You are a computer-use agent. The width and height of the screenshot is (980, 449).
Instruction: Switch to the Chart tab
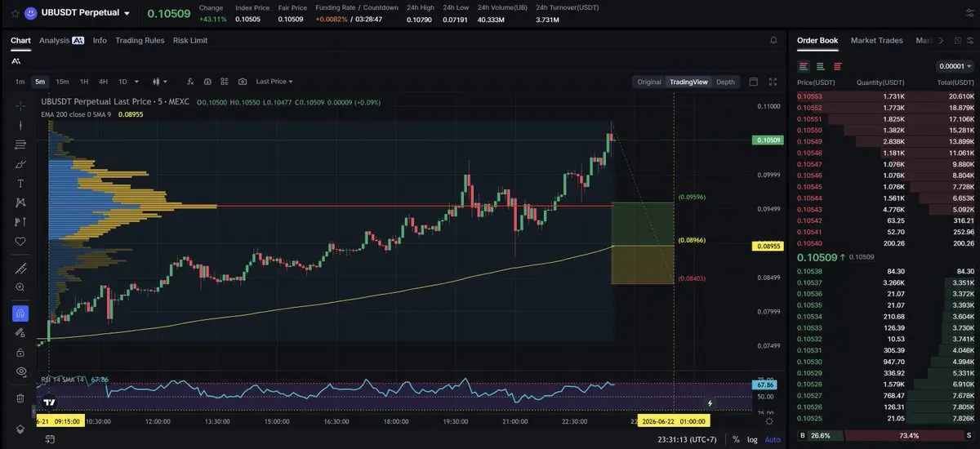[x=20, y=40]
